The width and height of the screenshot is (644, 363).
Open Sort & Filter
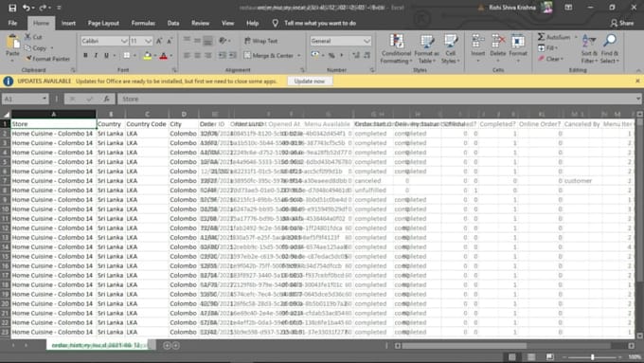[588, 49]
